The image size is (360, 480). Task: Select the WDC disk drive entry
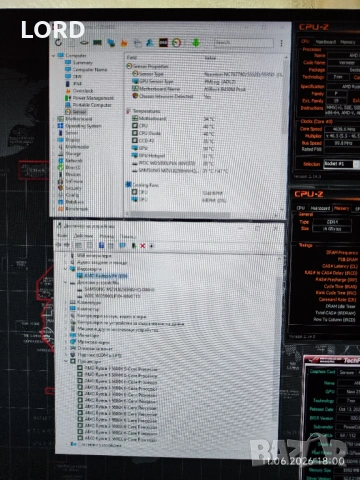[109, 296]
